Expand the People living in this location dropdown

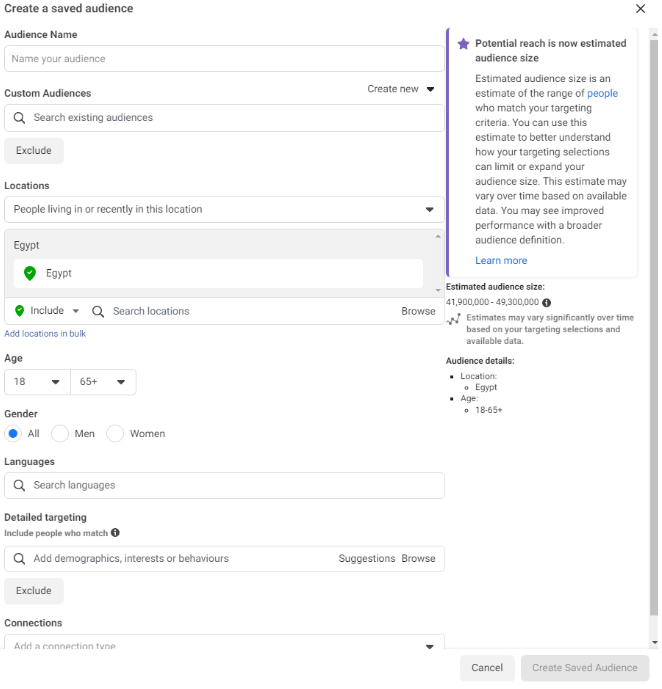pos(224,210)
